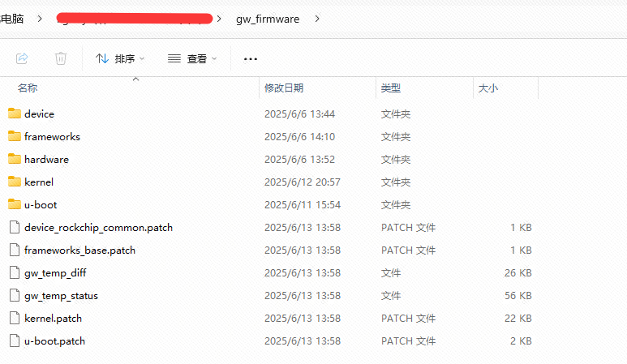
Task: Click sort direction arrow above Name column
Action: [136, 79]
